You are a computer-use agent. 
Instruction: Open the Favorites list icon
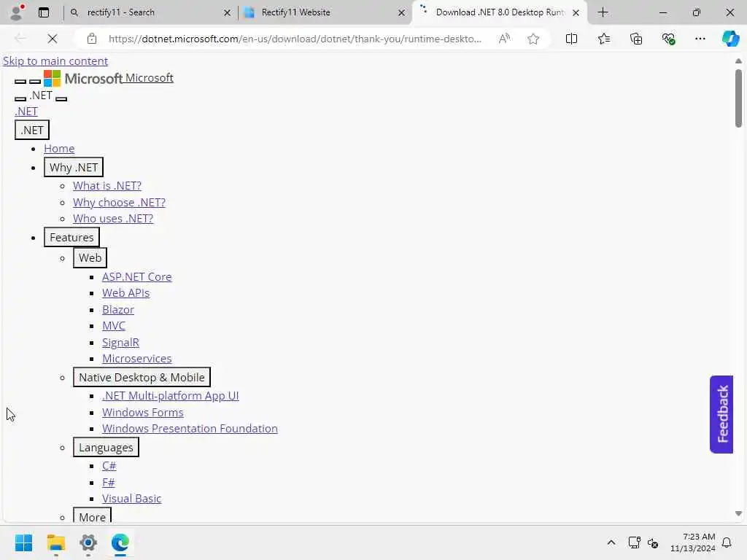coord(603,39)
